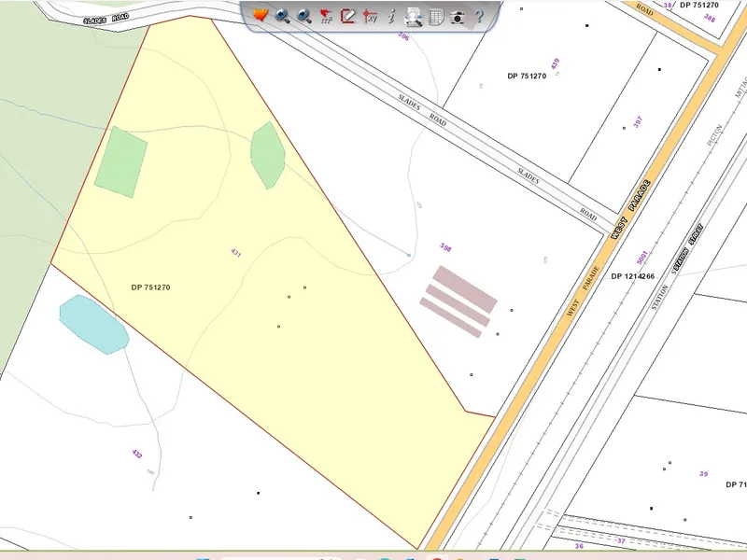Select the XY coordinate tool
Viewport: 747px width, 560px height.
pyautogui.click(x=369, y=16)
